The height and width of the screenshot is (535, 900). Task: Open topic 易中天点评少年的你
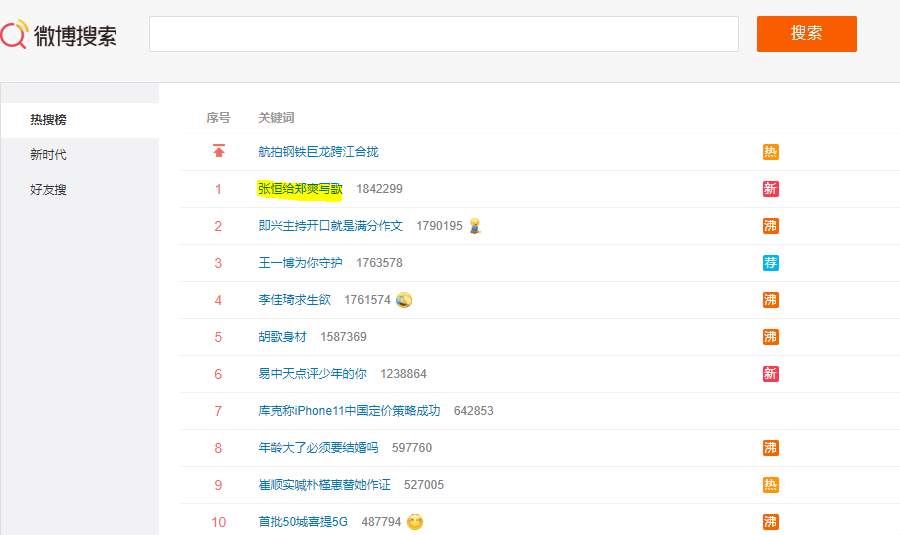coord(312,374)
